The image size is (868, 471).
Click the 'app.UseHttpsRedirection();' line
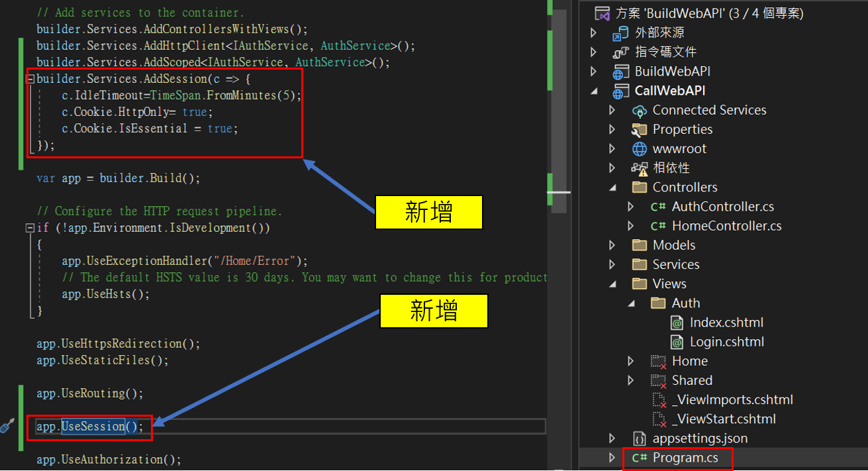click(x=118, y=344)
